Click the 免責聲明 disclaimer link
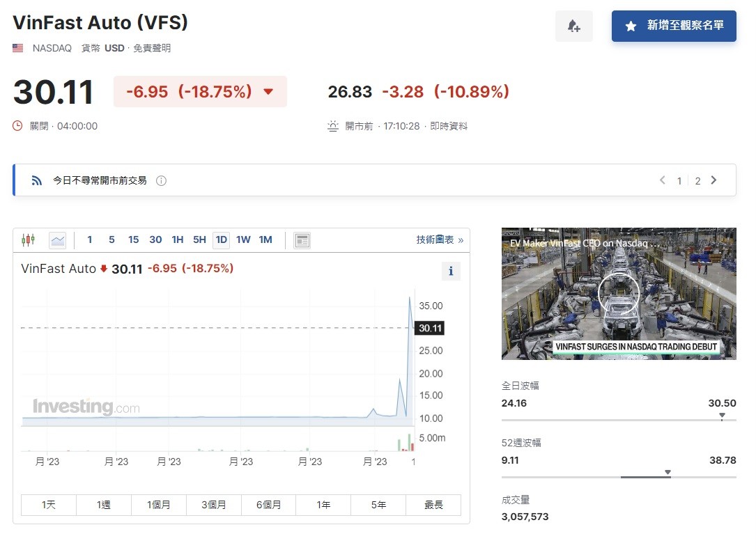 point(152,48)
